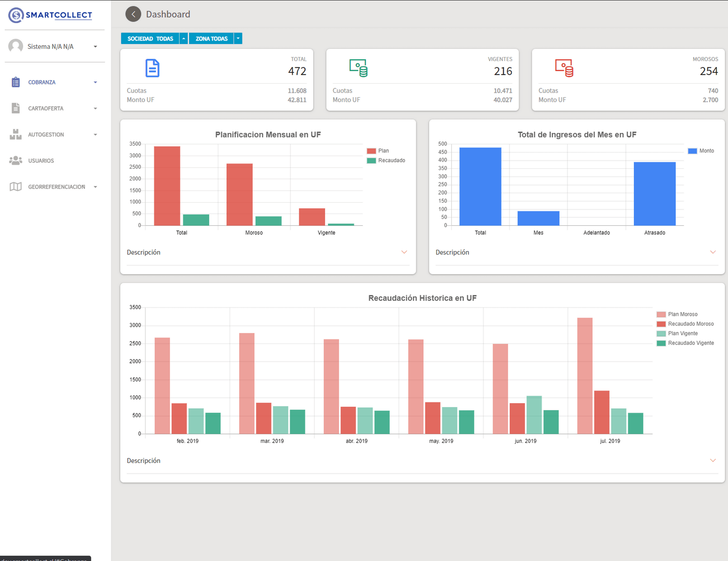
Task: Click the red money icon in Morosos card
Action: click(564, 68)
